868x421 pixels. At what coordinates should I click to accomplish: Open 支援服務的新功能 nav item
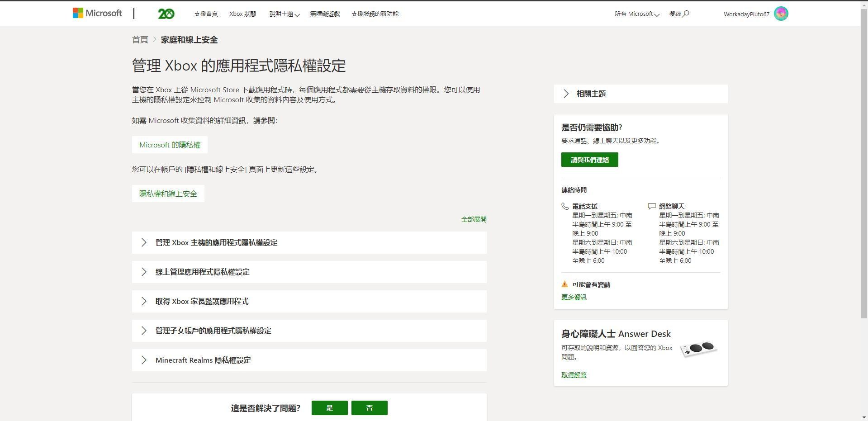pos(375,14)
